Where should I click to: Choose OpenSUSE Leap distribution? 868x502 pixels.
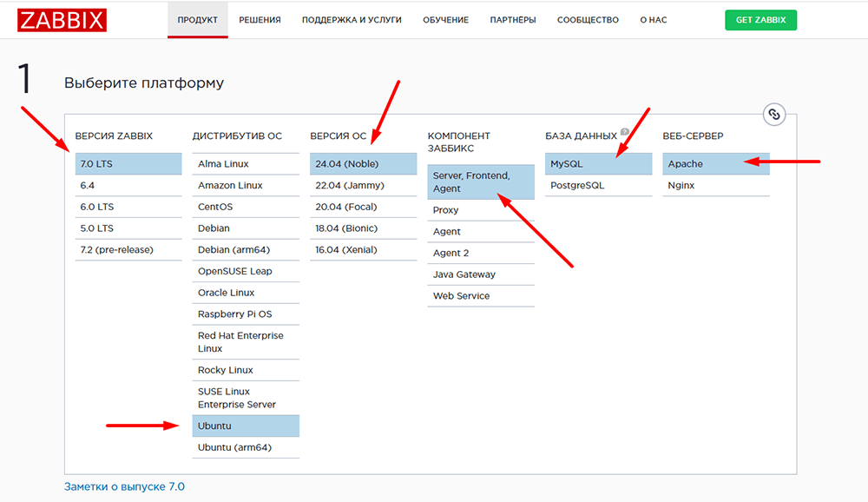coord(246,272)
